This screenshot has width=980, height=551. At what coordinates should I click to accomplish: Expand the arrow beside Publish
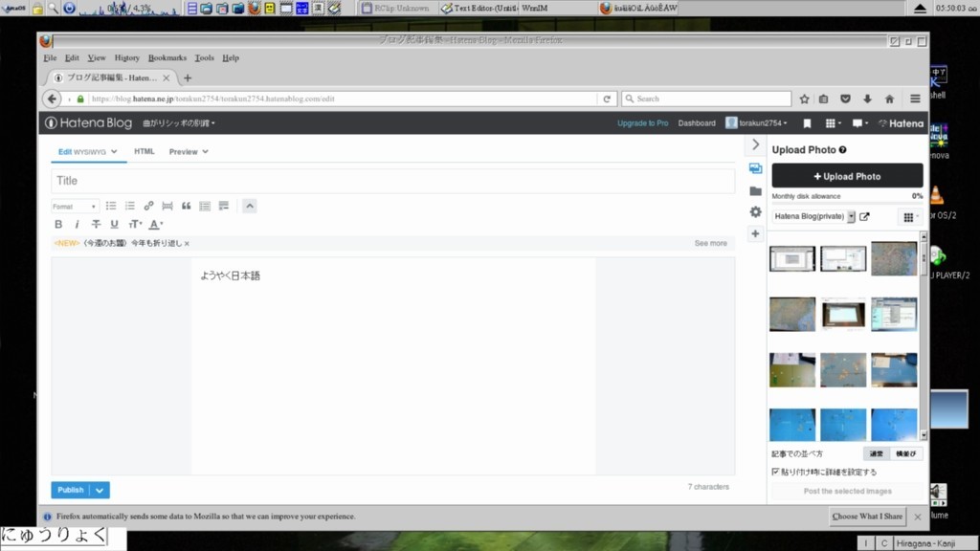(100, 491)
